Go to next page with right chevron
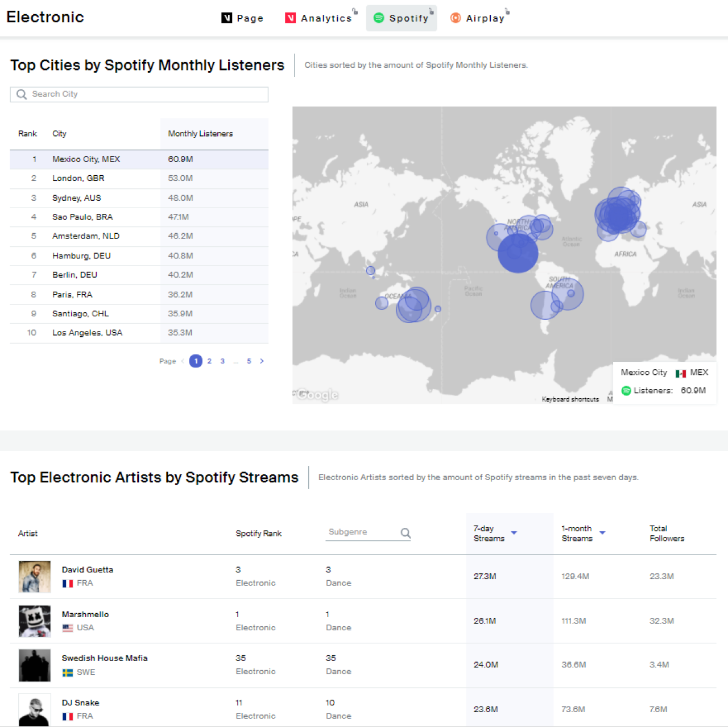This screenshot has height=727, width=728. pyautogui.click(x=262, y=361)
